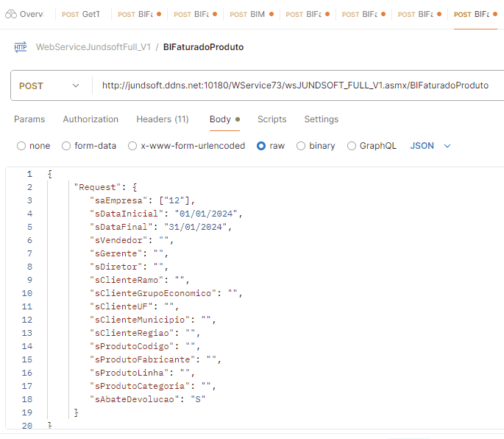The image size is (504, 439).
Task: Open the Authorization tab
Action: (x=90, y=119)
